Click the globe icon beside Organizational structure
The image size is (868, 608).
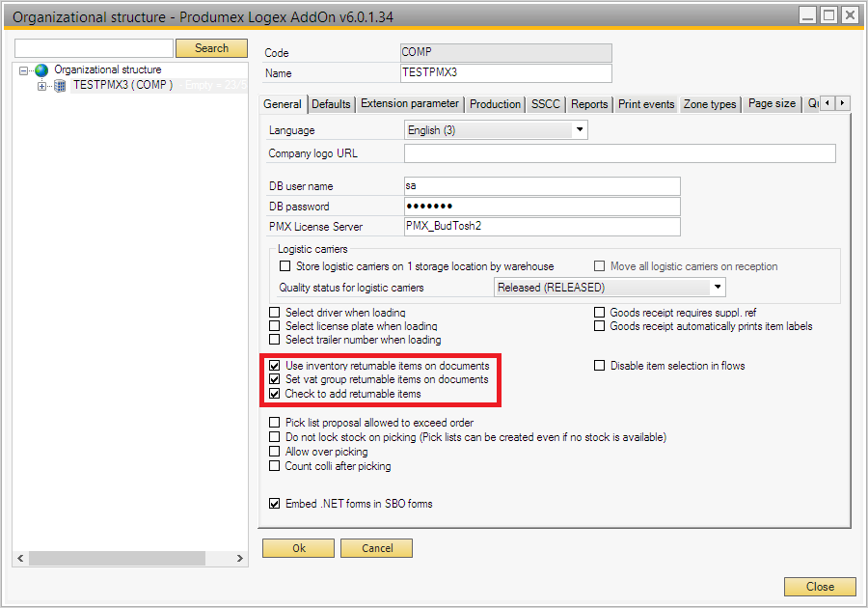click(x=41, y=70)
